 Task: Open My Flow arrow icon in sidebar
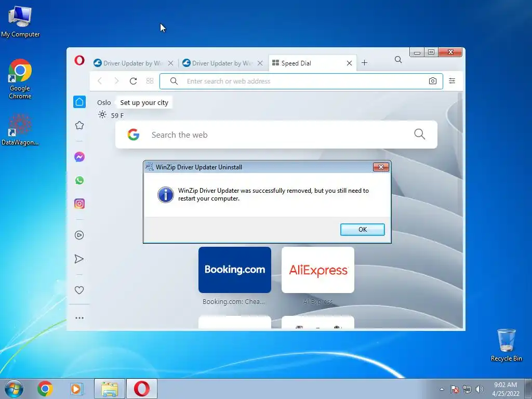(79, 259)
